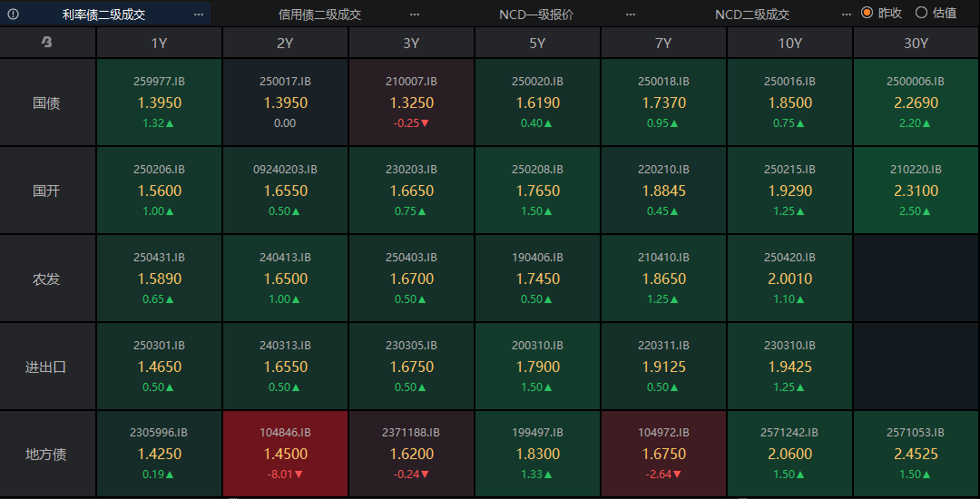The height and width of the screenshot is (499, 980).
Task: Click the 210007.IB 3Y treasury cell
Action: click(411, 103)
